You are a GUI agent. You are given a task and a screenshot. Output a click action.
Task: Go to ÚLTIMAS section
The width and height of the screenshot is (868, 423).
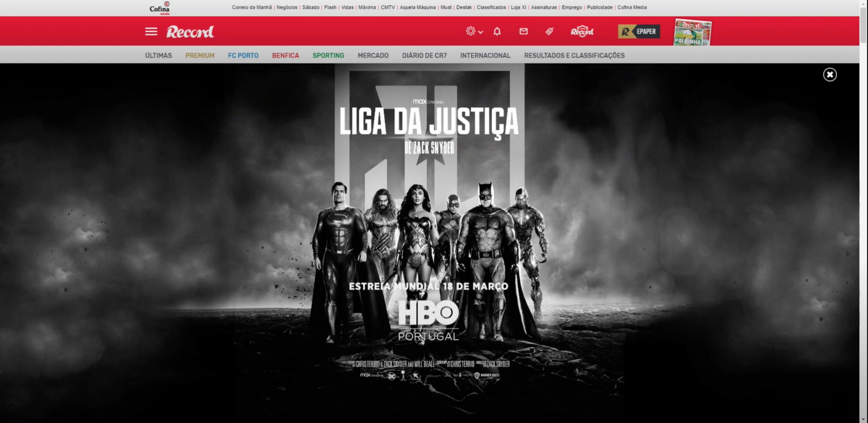click(158, 55)
